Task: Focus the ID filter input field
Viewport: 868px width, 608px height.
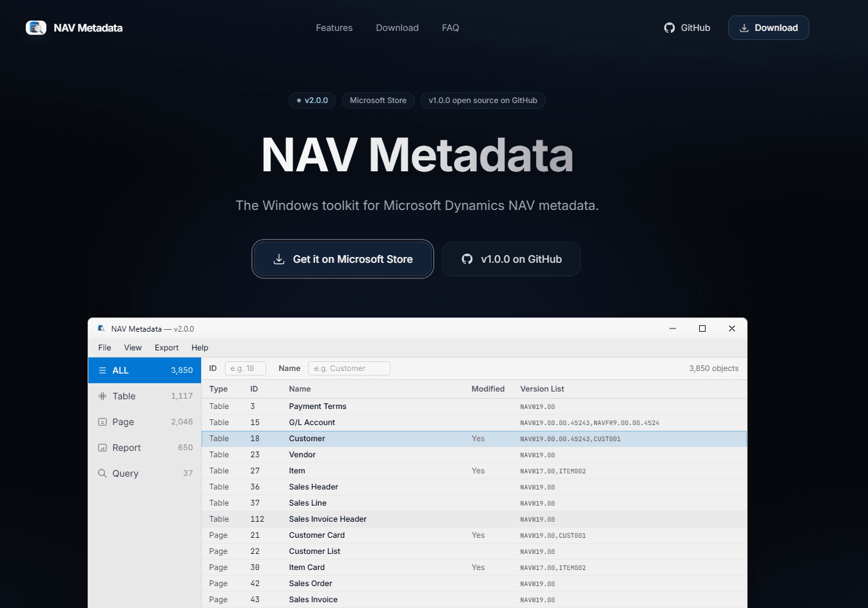Action: (245, 368)
